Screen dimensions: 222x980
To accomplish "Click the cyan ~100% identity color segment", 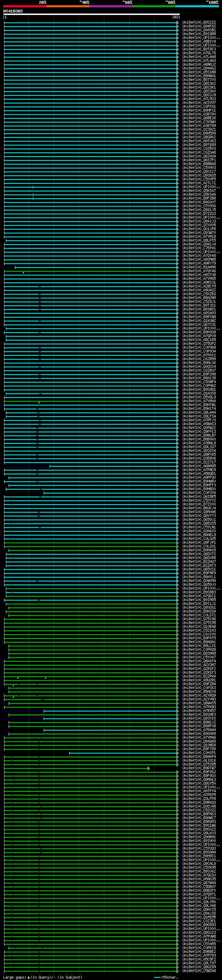I will click(x=197, y=6).
